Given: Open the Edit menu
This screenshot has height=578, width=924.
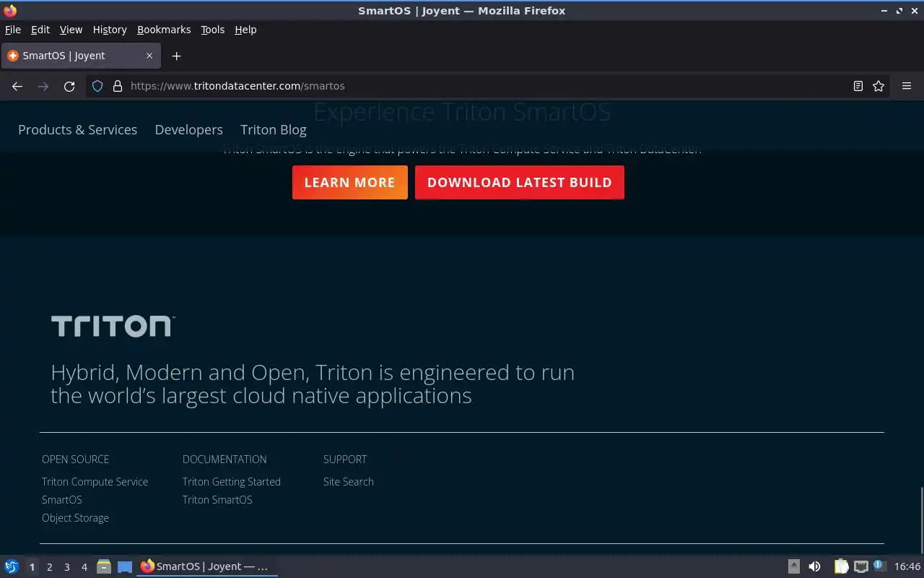Looking at the screenshot, I should (40, 30).
